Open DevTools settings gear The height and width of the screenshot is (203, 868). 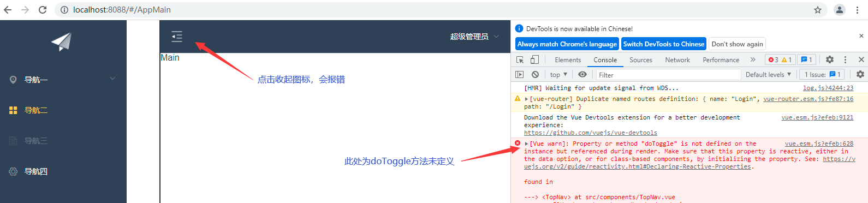[830, 59]
